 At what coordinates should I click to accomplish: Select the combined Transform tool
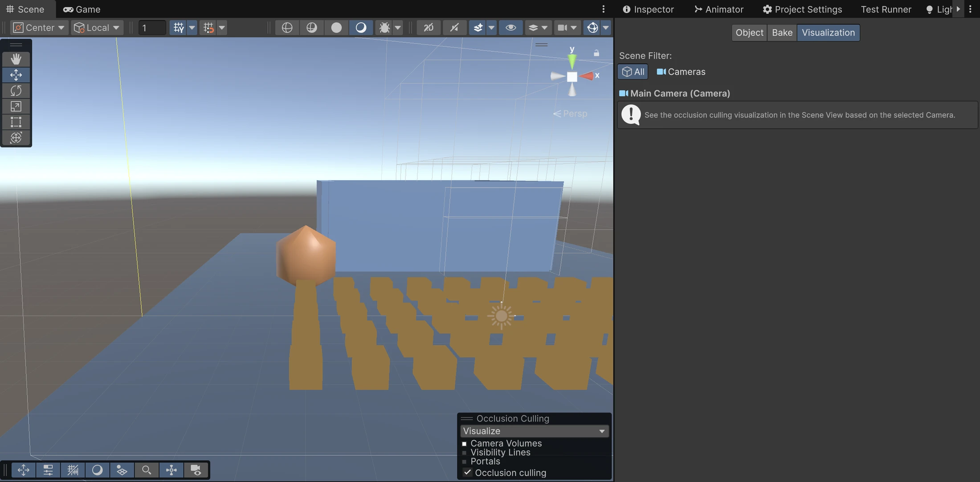[16, 138]
